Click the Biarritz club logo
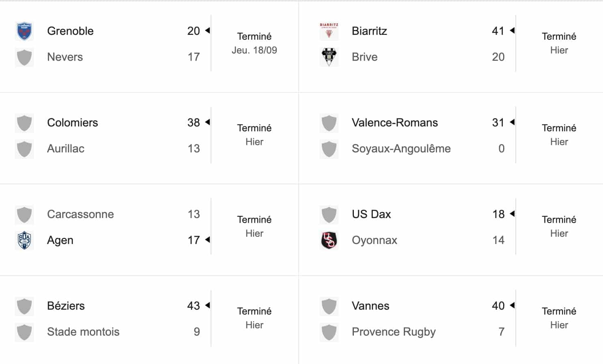Screen dimensions: 603x364 tap(329, 31)
